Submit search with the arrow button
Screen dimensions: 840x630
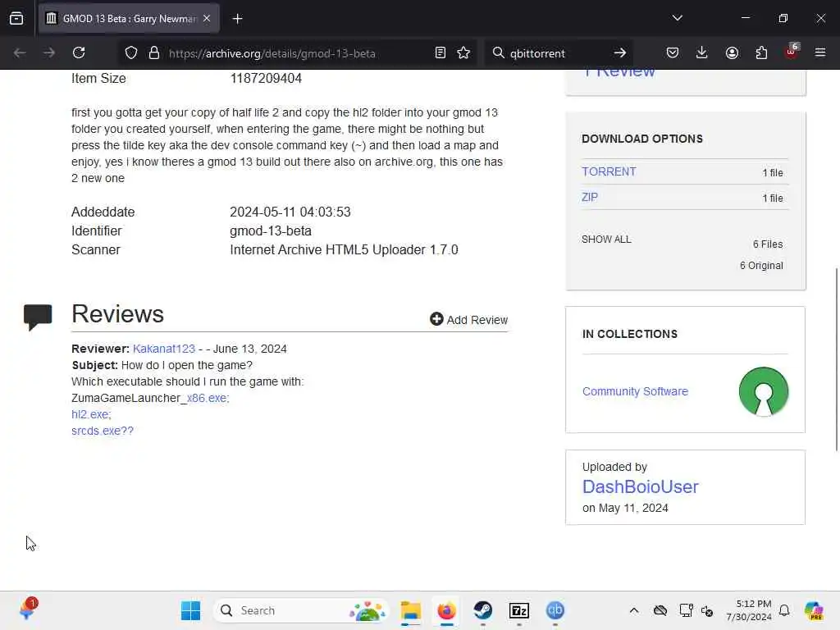point(620,53)
